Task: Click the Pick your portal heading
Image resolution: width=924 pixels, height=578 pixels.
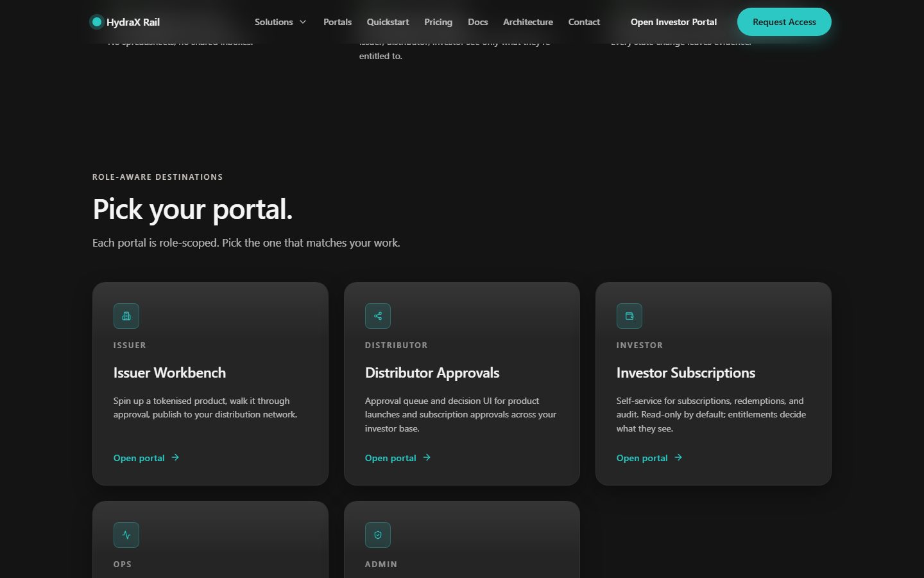Action: point(193,209)
